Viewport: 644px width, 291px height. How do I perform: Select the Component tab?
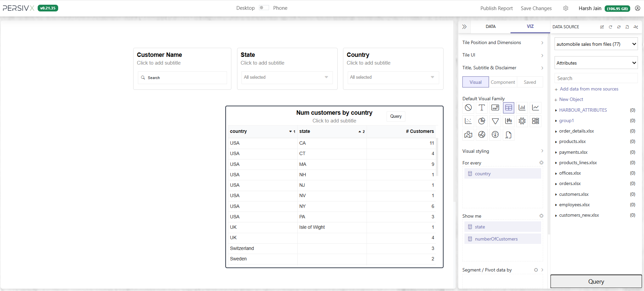[x=503, y=82]
